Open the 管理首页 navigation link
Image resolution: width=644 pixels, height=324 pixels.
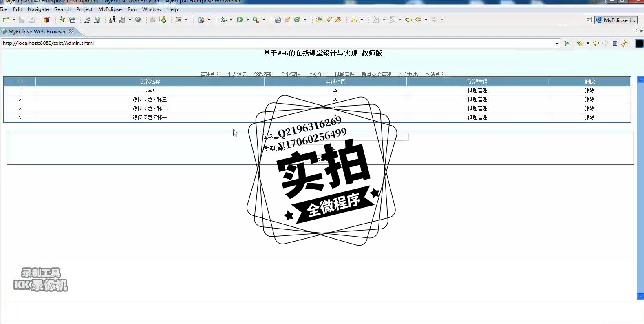click(x=210, y=74)
